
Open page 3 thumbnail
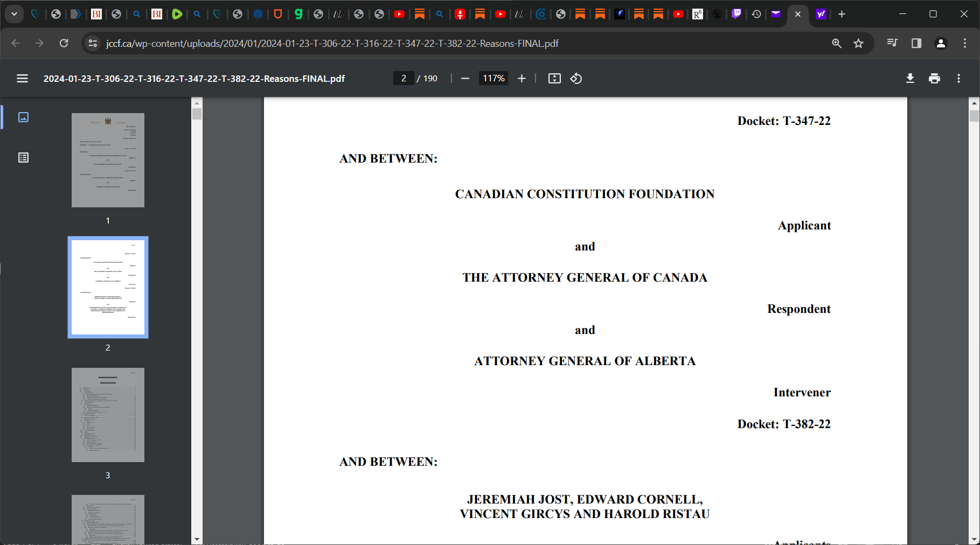click(108, 415)
